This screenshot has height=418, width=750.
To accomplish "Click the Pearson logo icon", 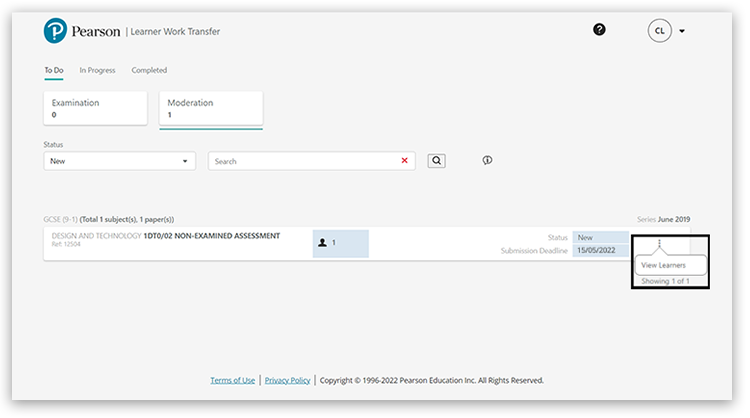I will [55, 31].
